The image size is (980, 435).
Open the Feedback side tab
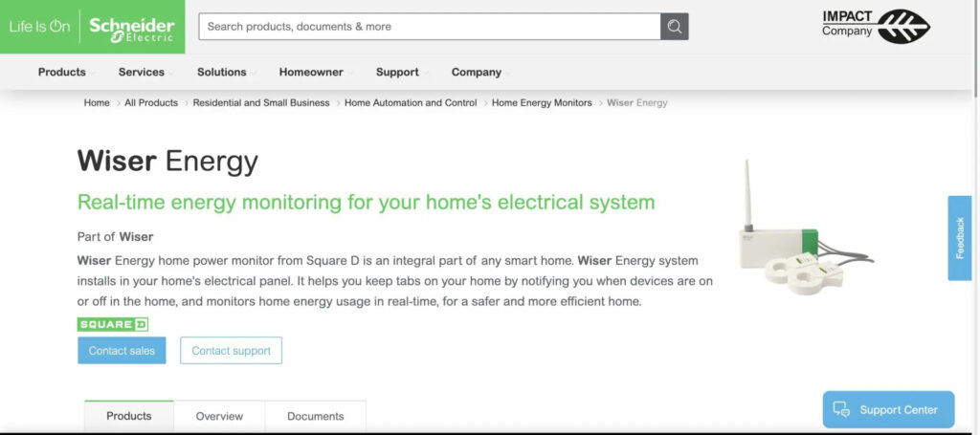click(960, 238)
